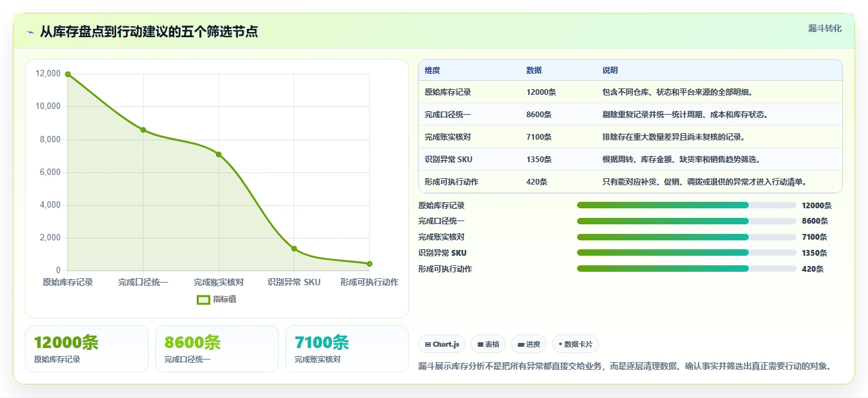
Task: Click the 数据卡片 tag chip
Action: pyautogui.click(x=576, y=344)
